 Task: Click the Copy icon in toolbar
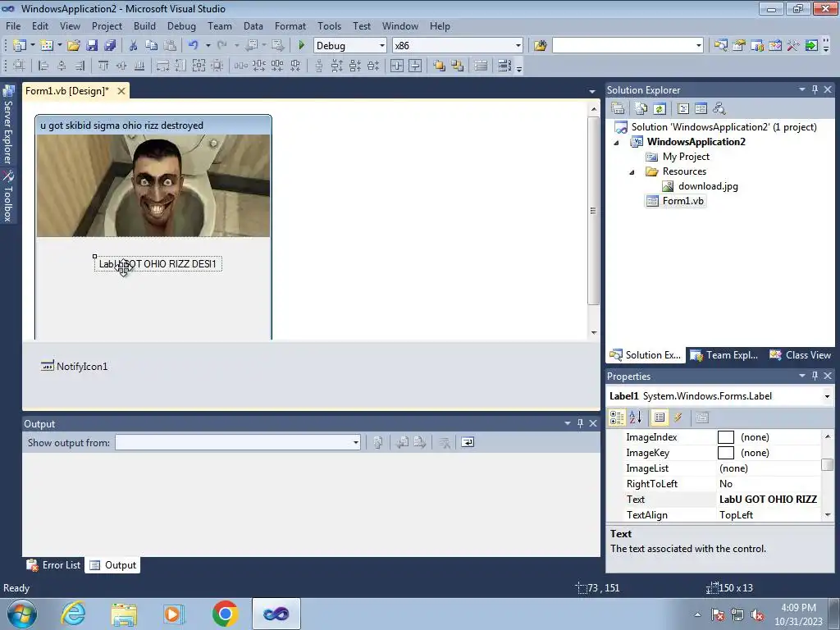[152, 46]
